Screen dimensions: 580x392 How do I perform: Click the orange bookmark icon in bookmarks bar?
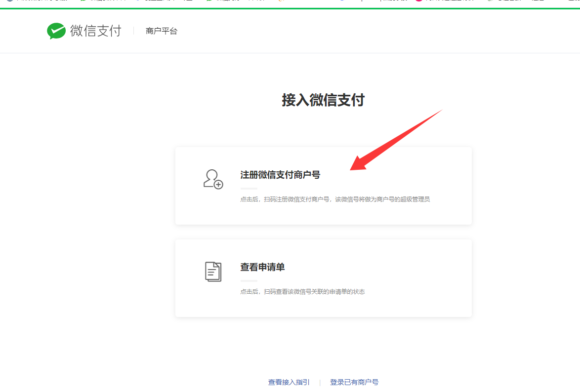[x=281, y=1]
